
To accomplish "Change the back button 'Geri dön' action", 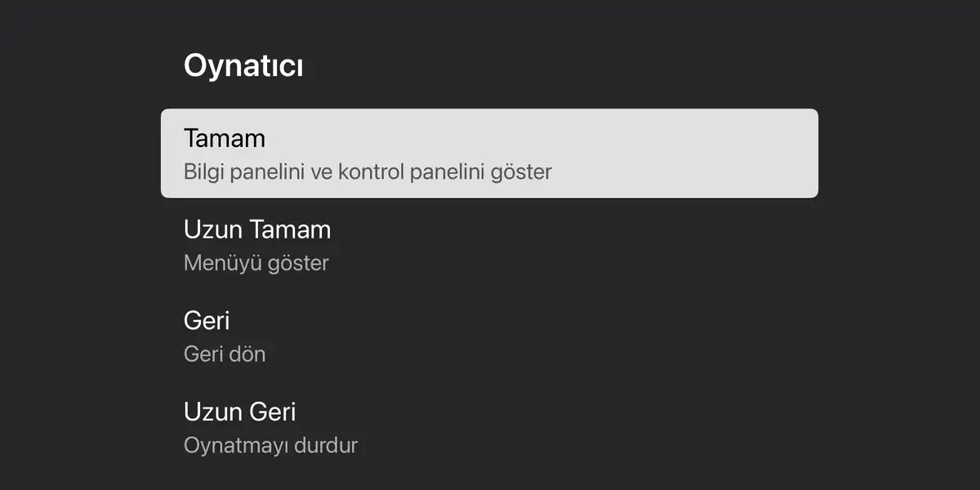I will [x=489, y=336].
